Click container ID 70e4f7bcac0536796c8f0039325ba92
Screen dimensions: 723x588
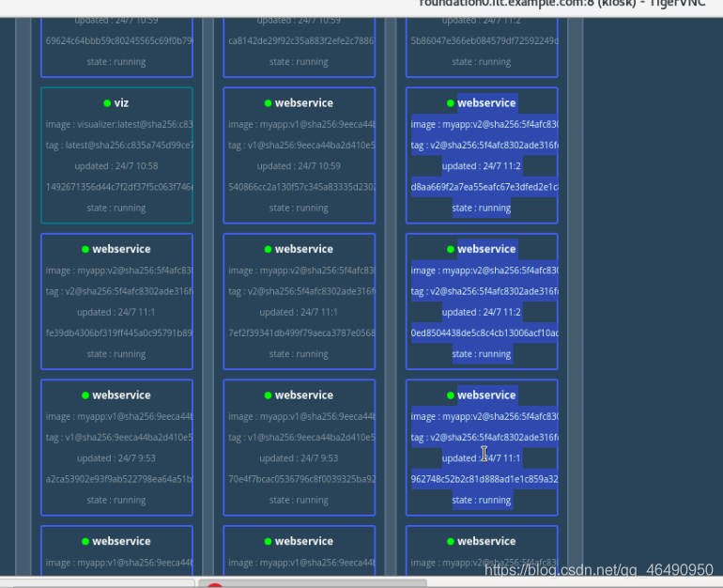coord(301,479)
